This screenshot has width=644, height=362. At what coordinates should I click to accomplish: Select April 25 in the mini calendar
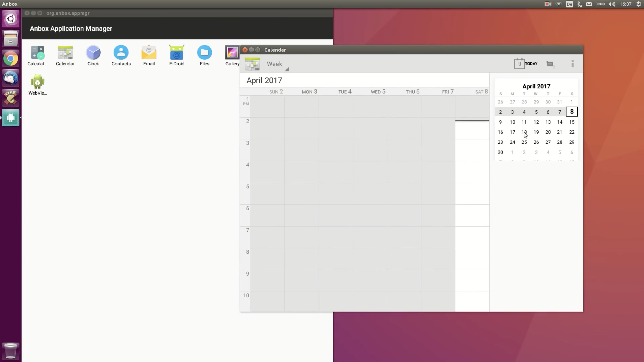click(x=524, y=142)
